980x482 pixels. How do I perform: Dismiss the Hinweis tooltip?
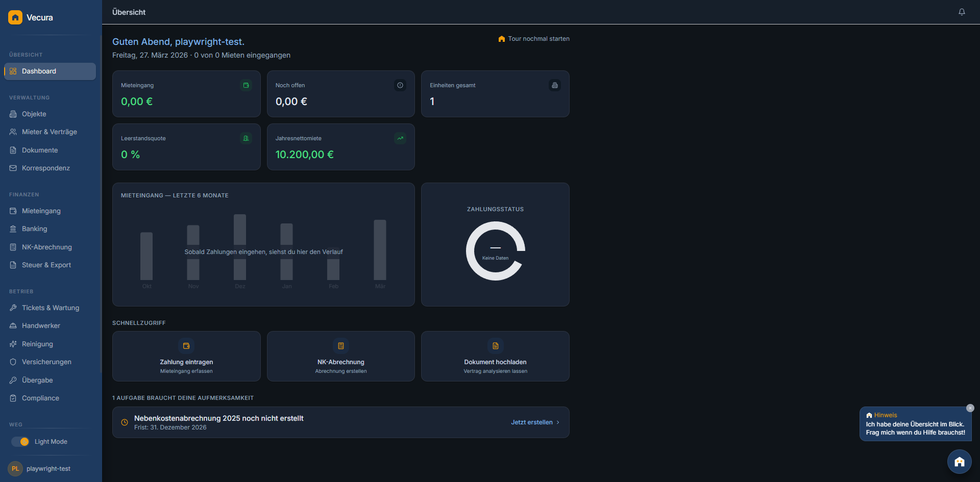tap(969, 408)
